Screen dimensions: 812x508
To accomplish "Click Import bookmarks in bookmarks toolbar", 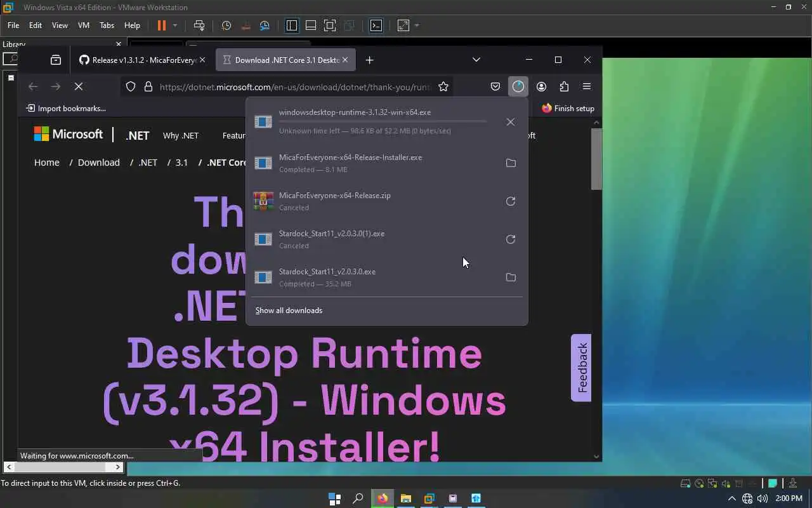I will (65, 109).
